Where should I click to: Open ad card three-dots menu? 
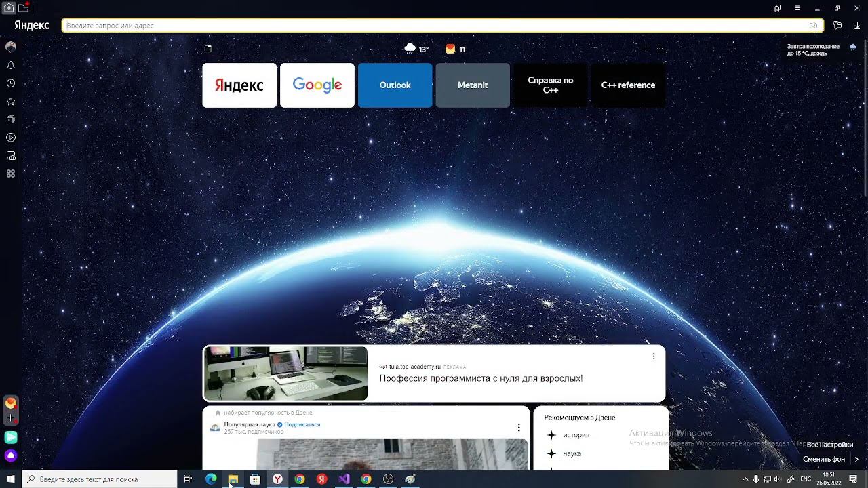tap(654, 357)
